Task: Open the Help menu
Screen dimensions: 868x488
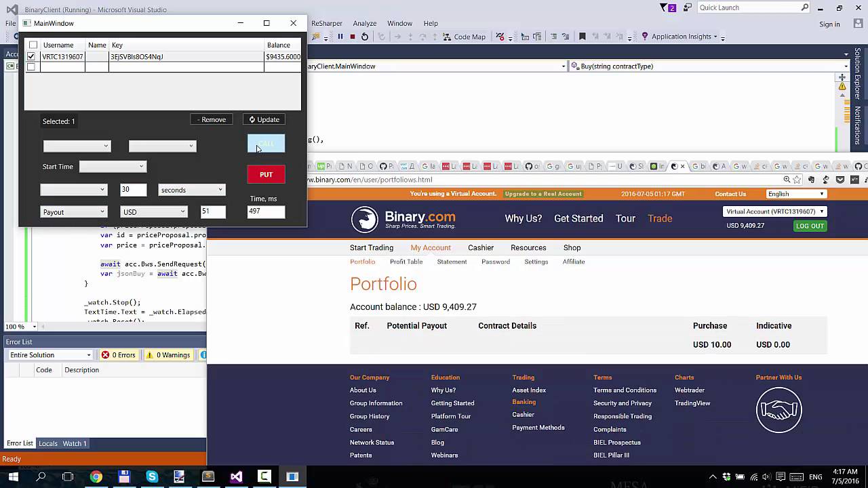Action: point(431,23)
